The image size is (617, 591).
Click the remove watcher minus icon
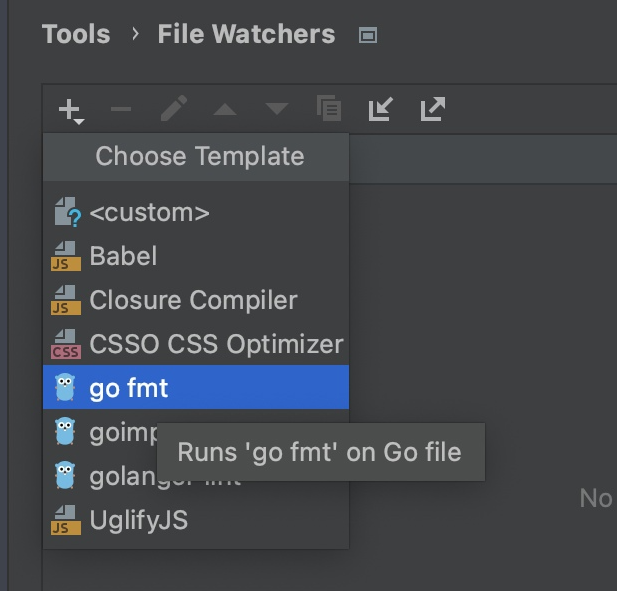click(121, 109)
